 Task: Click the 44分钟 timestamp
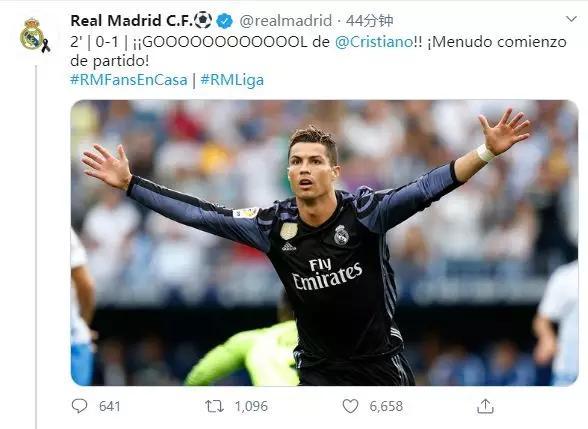[x=369, y=21]
